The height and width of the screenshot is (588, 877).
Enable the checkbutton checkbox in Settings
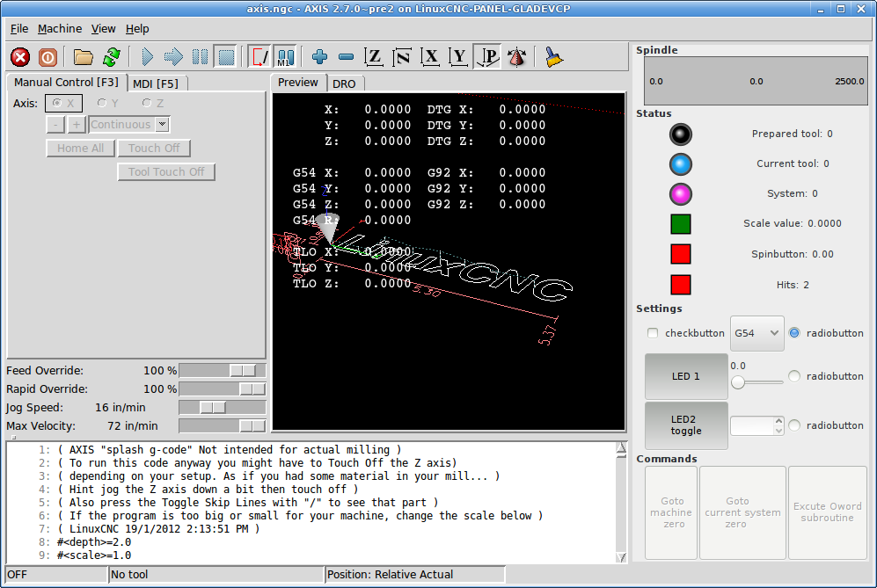click(653, 333)
